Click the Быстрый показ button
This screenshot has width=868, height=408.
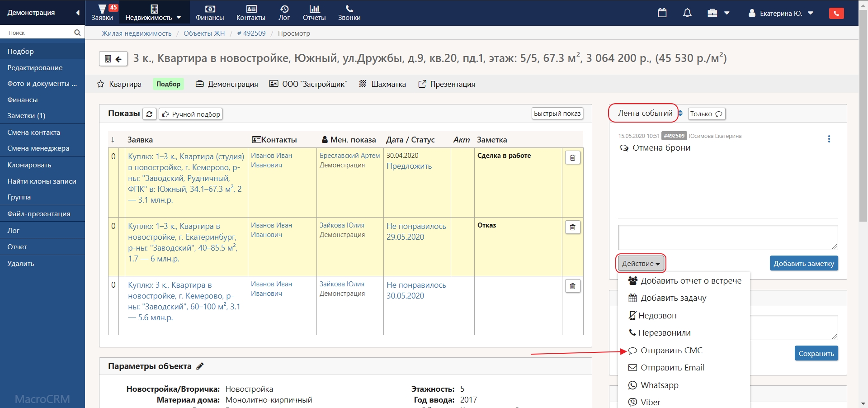pos(557,114)
